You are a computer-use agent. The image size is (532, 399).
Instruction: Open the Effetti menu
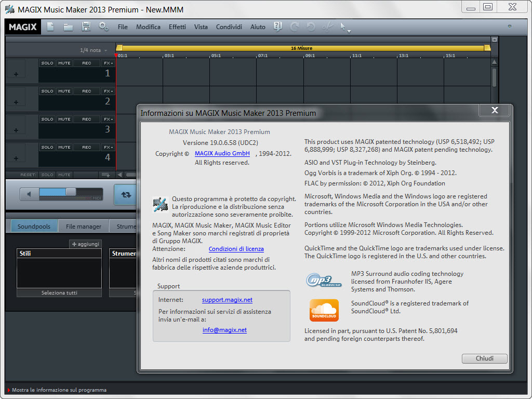tap(177, 27)
